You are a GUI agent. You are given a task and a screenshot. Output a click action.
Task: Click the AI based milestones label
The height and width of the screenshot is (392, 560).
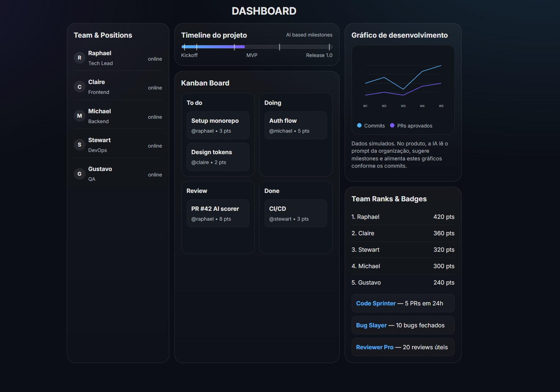click(309, 35)
